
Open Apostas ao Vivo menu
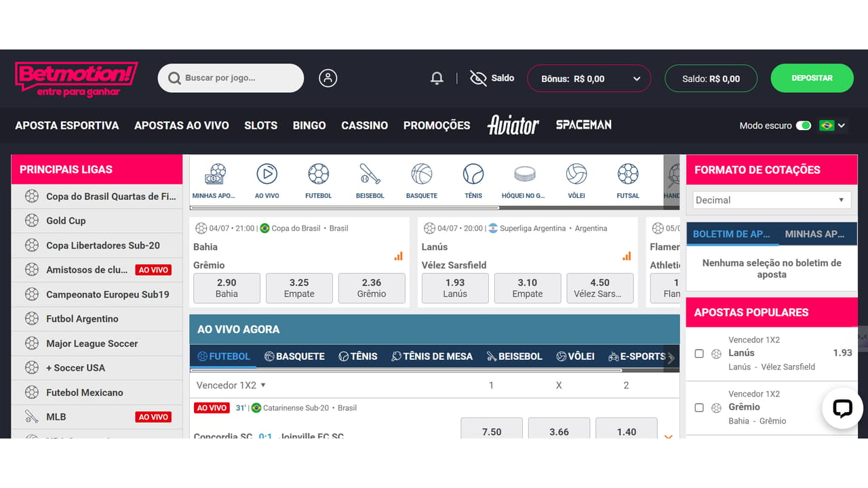[x=182, y=125]
